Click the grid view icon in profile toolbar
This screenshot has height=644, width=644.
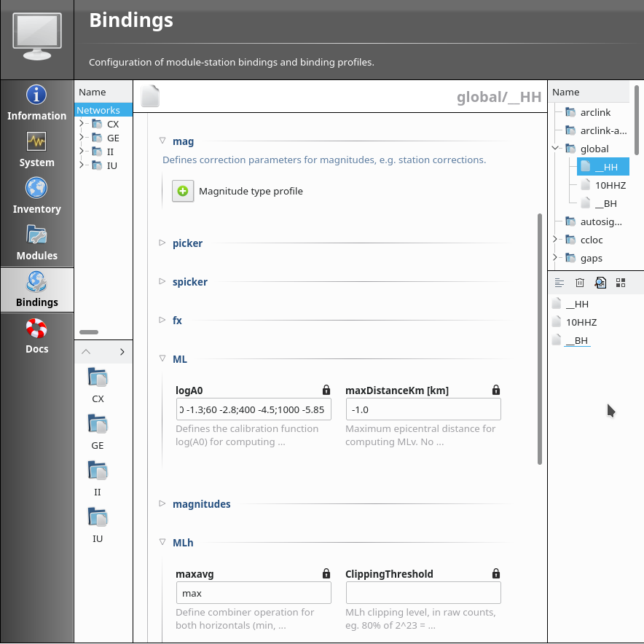coord(621,283)
